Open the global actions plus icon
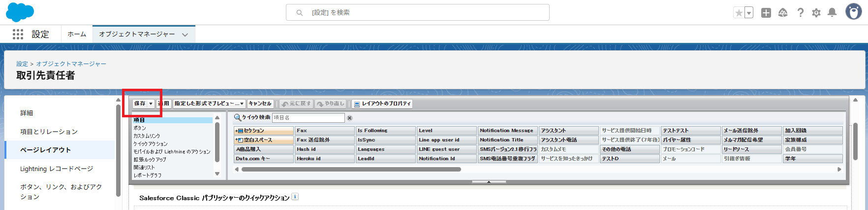The width and height of the screenshot is (868, 210). coord(766,13)
